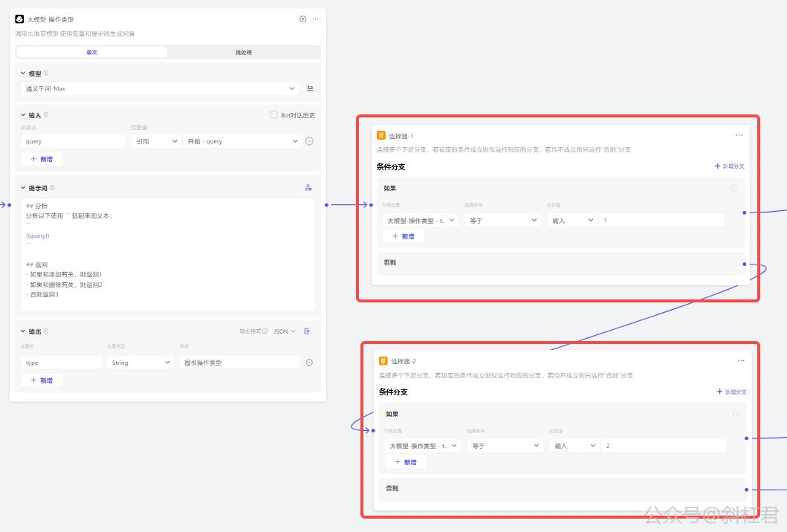
Task: Collapse the 模型 section
Action: click(23, 74)
